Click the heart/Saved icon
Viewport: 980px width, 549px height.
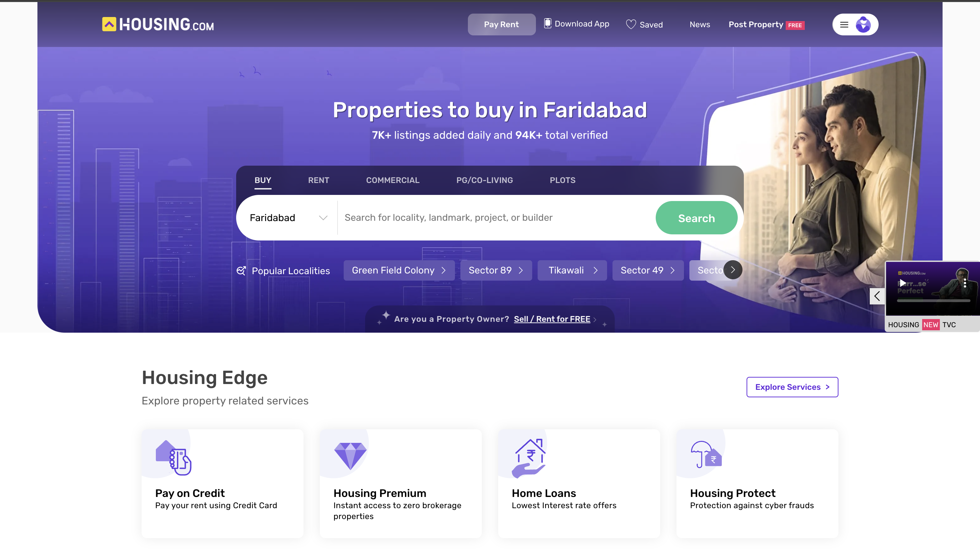point(630,24)
